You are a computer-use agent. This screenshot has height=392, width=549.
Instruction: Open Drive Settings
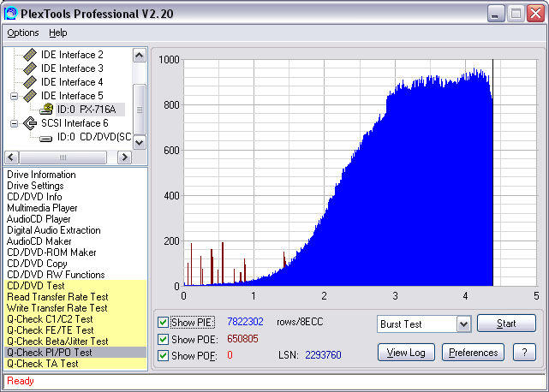point(35,186)
